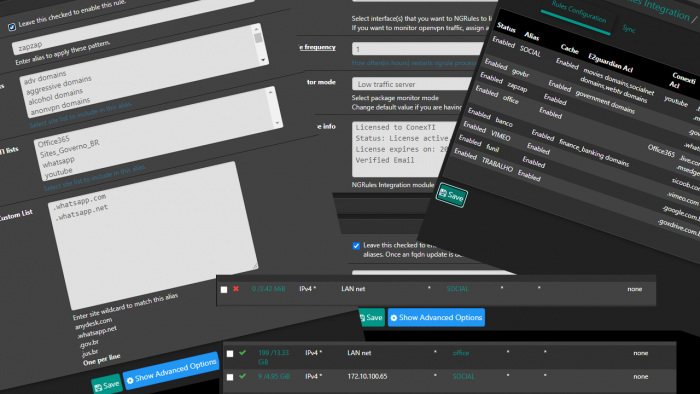Open the Sync tab
The image size is (700, 394).
pos(629,29)
